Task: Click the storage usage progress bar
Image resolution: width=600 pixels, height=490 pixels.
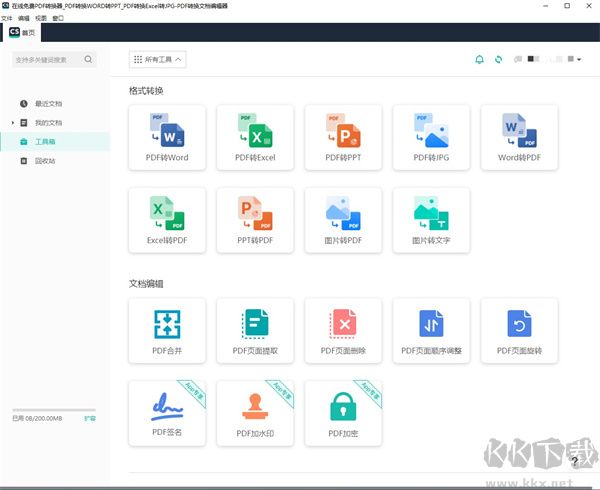Action: pos(54,410)
